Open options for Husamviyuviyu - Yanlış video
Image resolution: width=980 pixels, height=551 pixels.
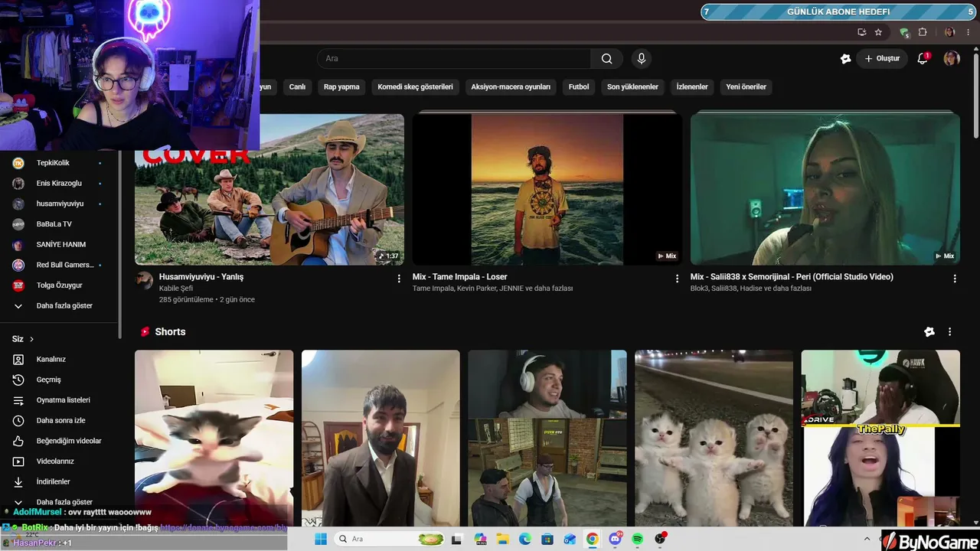tap(398, 279)
